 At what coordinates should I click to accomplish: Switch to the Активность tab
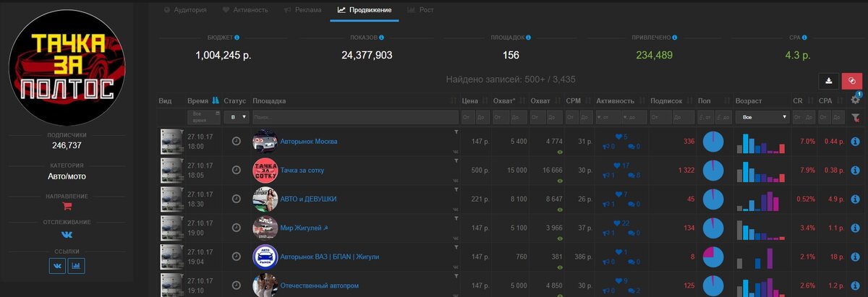pos(245,10)
